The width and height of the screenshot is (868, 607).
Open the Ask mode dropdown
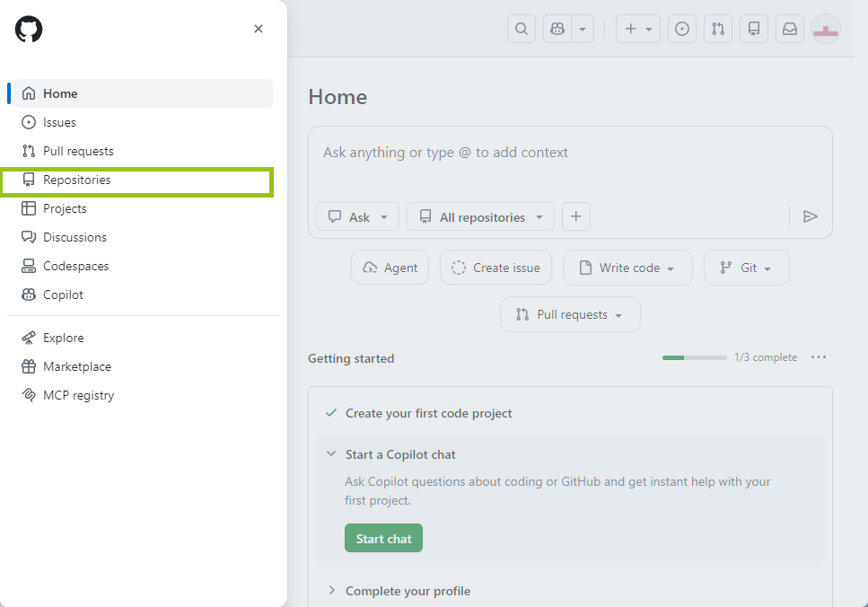coord(357,216)
